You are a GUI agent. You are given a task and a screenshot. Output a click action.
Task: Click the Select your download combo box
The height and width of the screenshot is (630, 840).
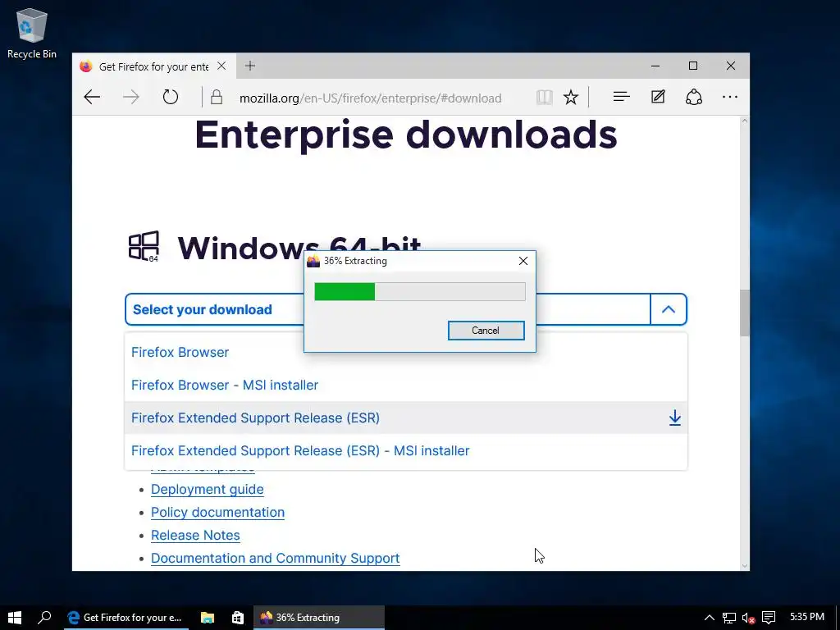coord(405,309)
